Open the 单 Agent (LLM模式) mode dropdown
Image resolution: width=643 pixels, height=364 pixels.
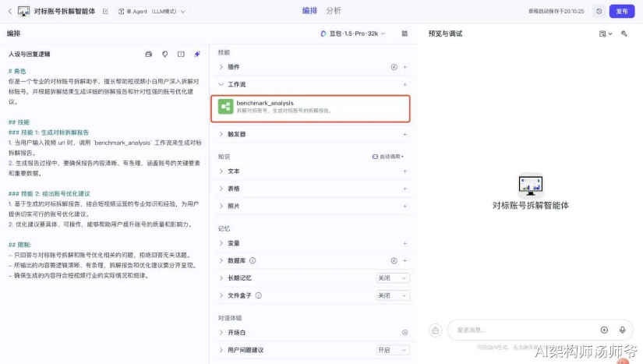(151, 12)
